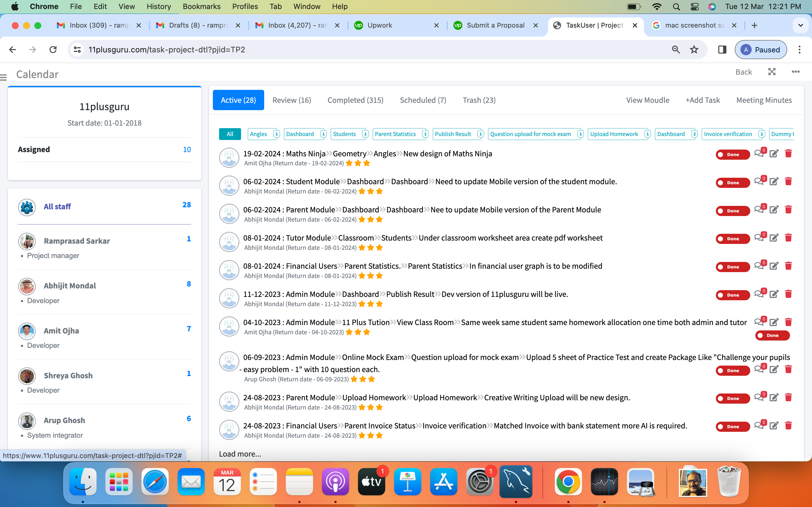Mark the Maths Ninja task as Done
This screenshot has height=507, width=812.
[732, 155]
